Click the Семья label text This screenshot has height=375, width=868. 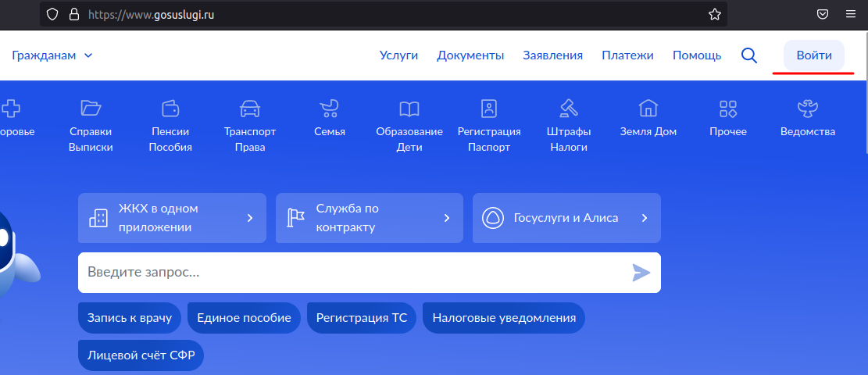329,132
